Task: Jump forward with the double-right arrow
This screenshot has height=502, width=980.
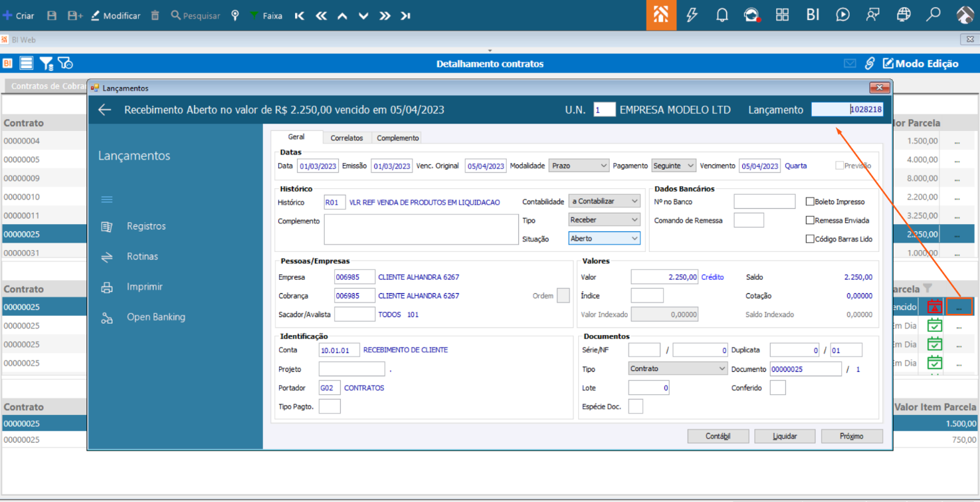Action: 385,16
